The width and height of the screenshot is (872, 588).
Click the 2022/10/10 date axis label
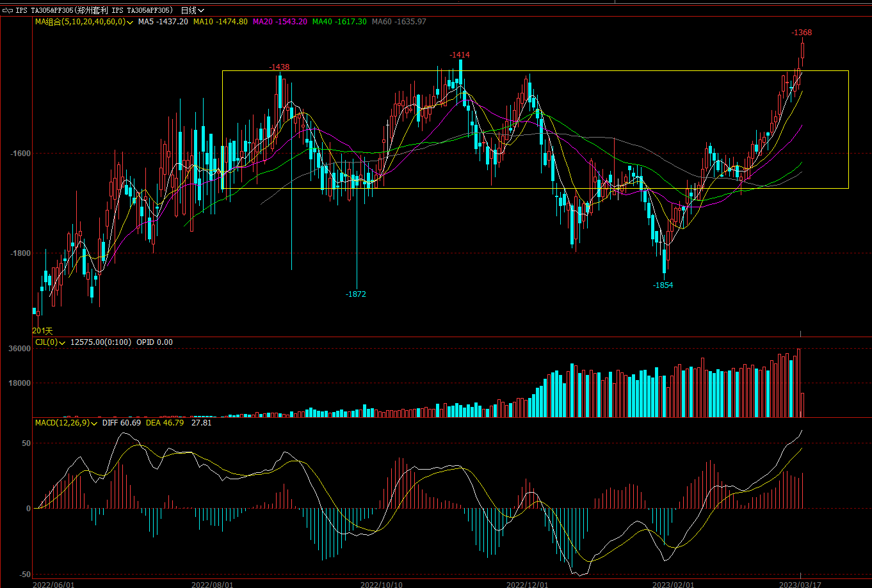point(382,584)
